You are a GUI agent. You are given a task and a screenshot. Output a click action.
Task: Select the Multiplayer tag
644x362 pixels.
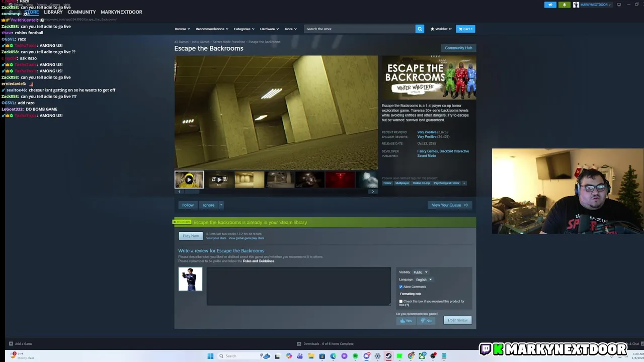[x=402, y=183]
